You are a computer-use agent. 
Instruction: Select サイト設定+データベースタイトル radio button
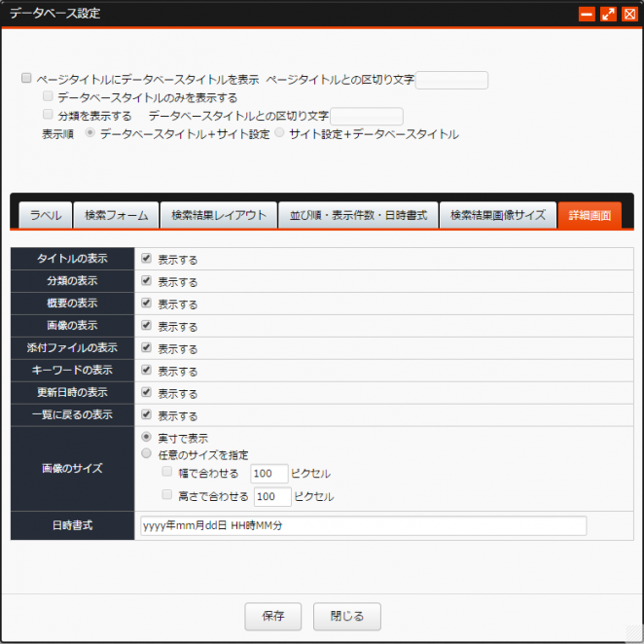279,132
